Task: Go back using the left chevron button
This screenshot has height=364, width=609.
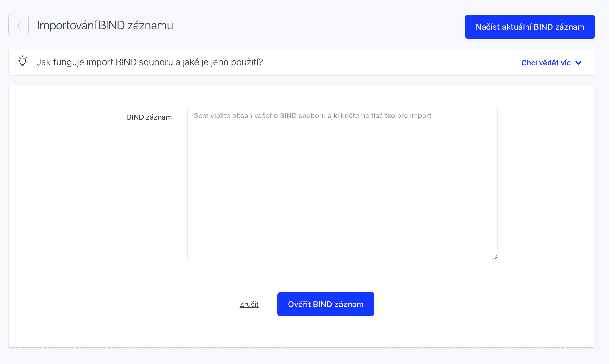Action: (x=19, y=25)
